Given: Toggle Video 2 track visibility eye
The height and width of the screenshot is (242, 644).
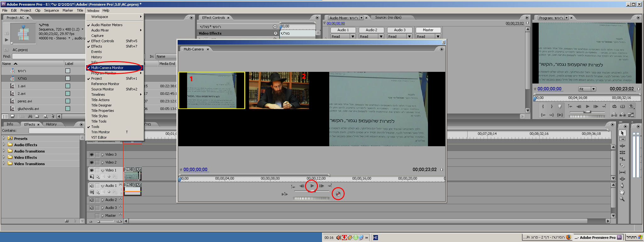Looking at the screenshot, I should (x=92, y=162).
